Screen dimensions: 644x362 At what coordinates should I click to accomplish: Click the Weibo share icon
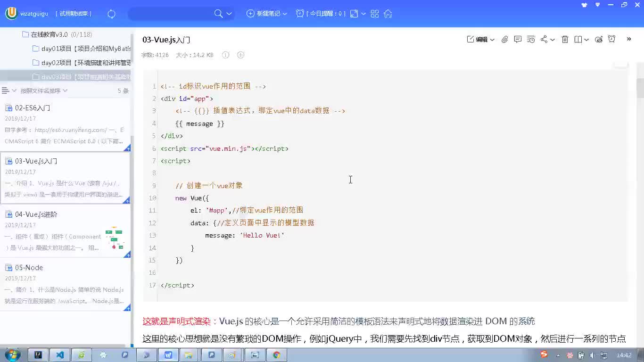(599, 40)
